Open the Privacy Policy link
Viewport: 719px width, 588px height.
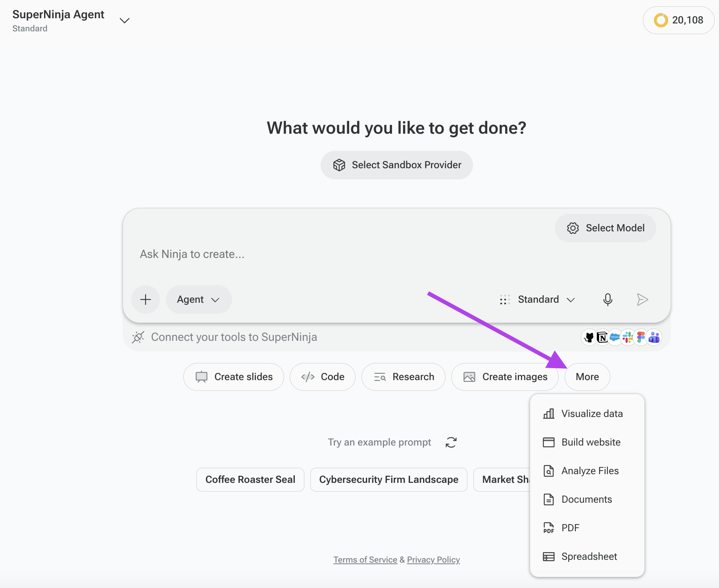[433, 560]
